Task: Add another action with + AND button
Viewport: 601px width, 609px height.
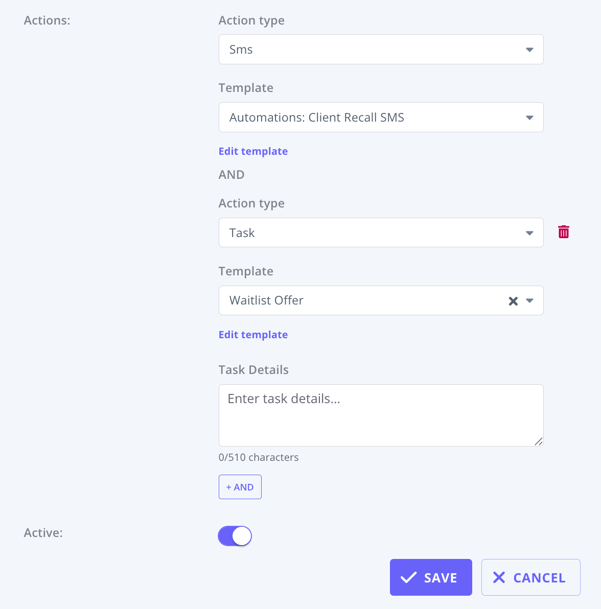Action: click(x=240, y=487)
